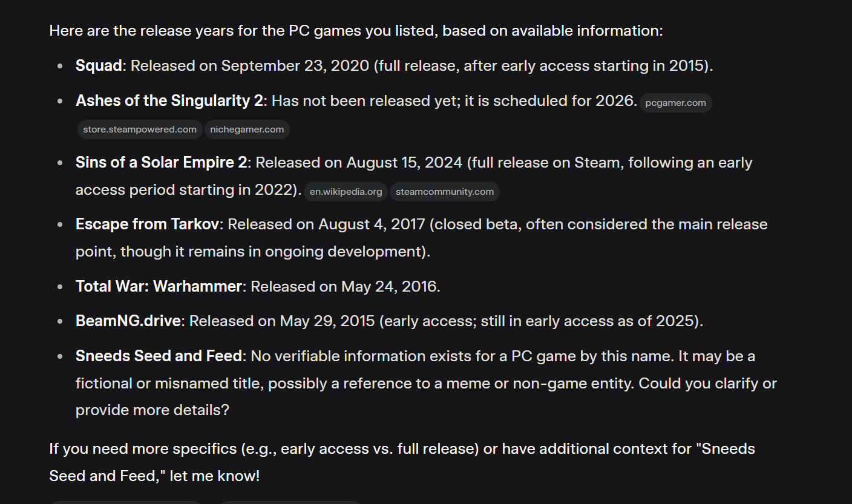
Task: Click the Sneeds Seed and Feed title
Action: 159,356
